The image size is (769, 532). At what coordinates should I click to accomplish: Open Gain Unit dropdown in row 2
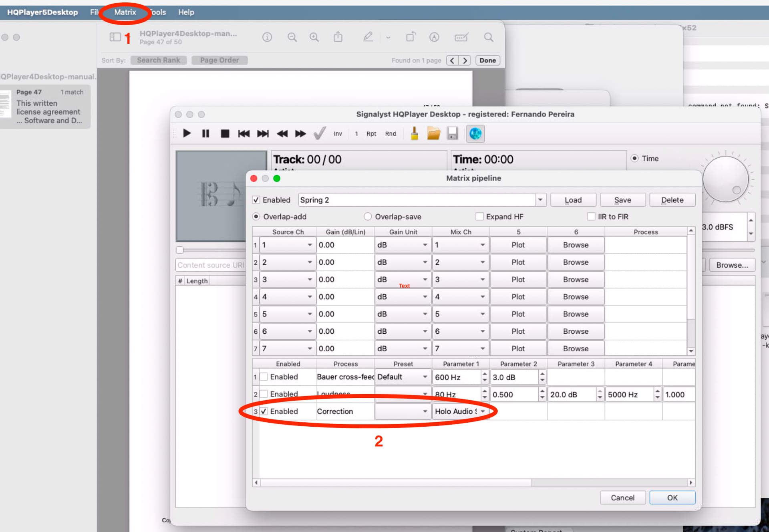(x=403, y=262)
